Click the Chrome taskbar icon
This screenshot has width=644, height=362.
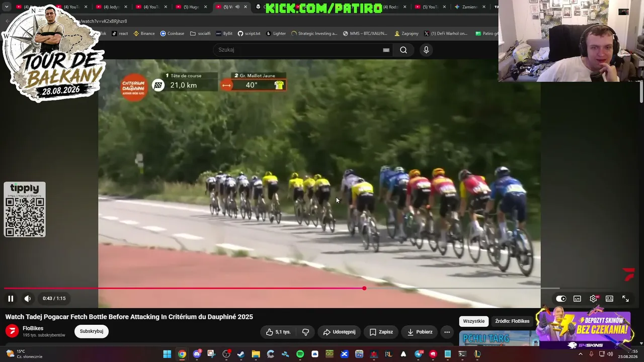182,354
